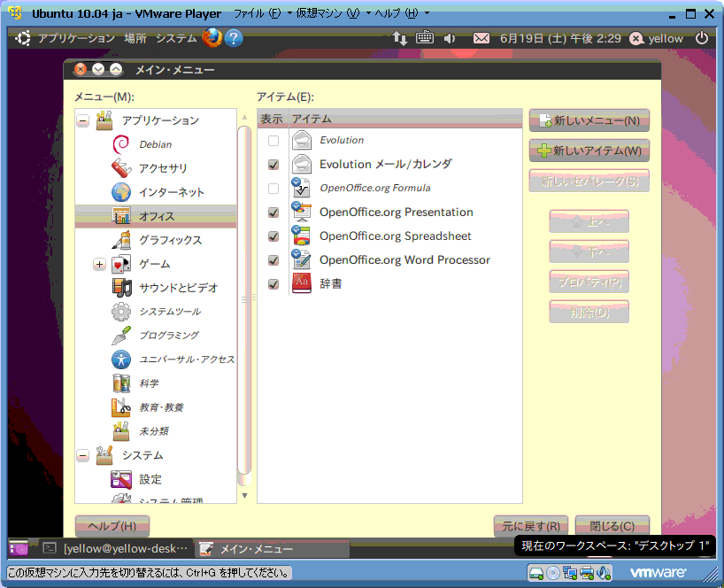
Task: Open the 場所 panel menu
Action: [x=135, y=38]
